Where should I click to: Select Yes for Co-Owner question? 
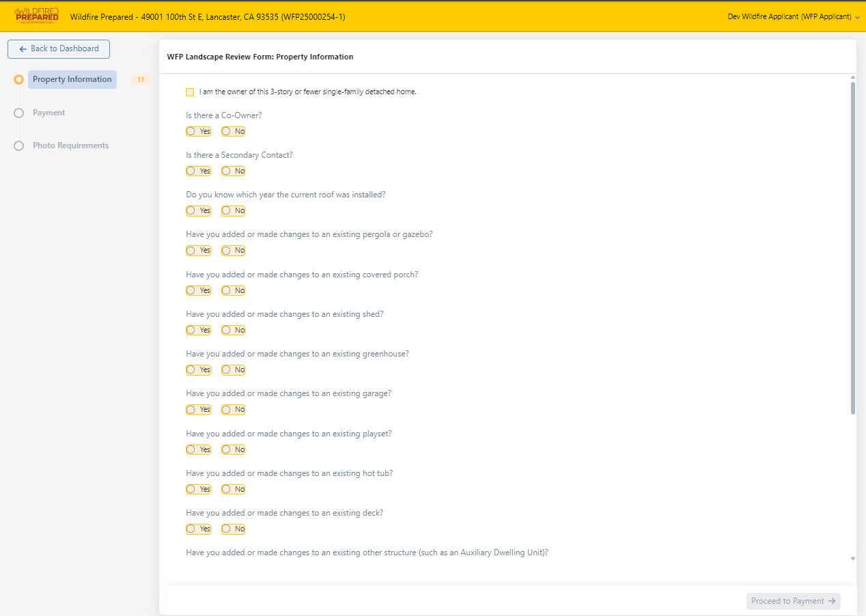pyautogui.click(x=191, y=132)
